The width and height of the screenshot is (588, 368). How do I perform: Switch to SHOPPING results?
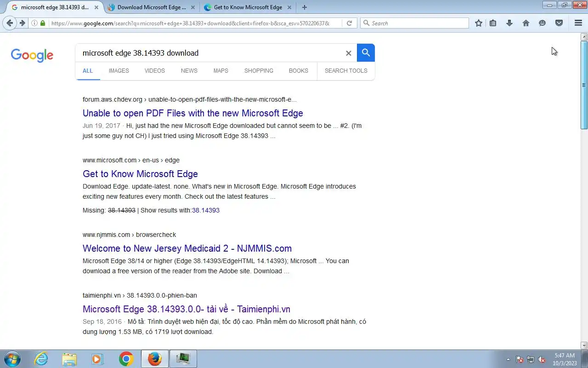(259, 71)
